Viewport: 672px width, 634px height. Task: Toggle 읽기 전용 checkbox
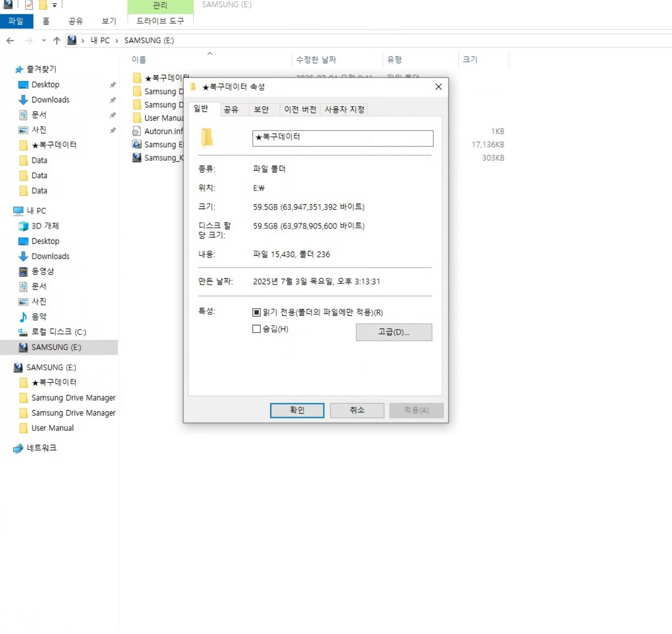pyautogui.click(x=256, y=313)
